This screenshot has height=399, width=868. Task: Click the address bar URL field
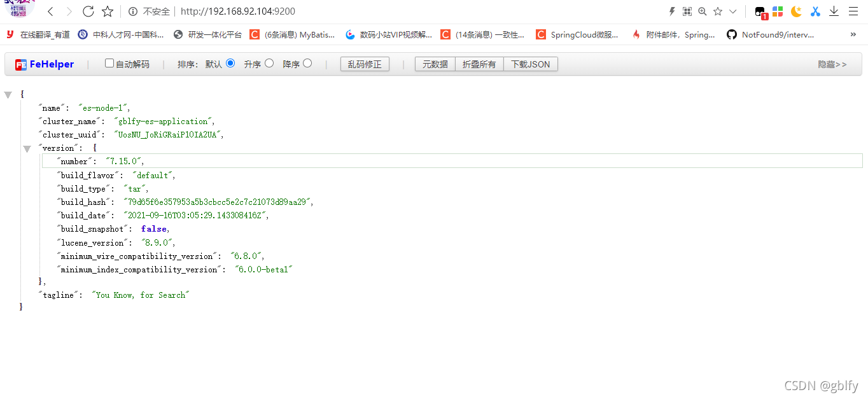click(x=238, y=11)
